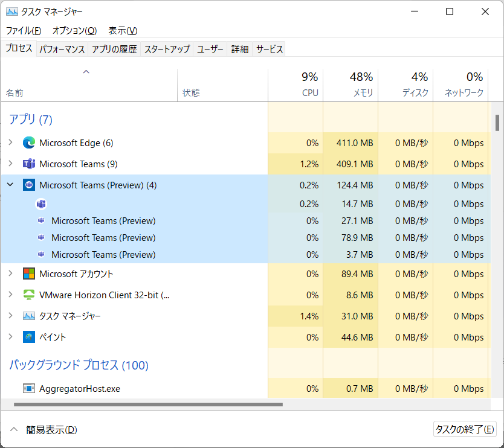Select the Microsoft Teams (Preview) row using 27.1 MB
The width and height of the screenshot is (504, 448).
click(x=246, y=220)
